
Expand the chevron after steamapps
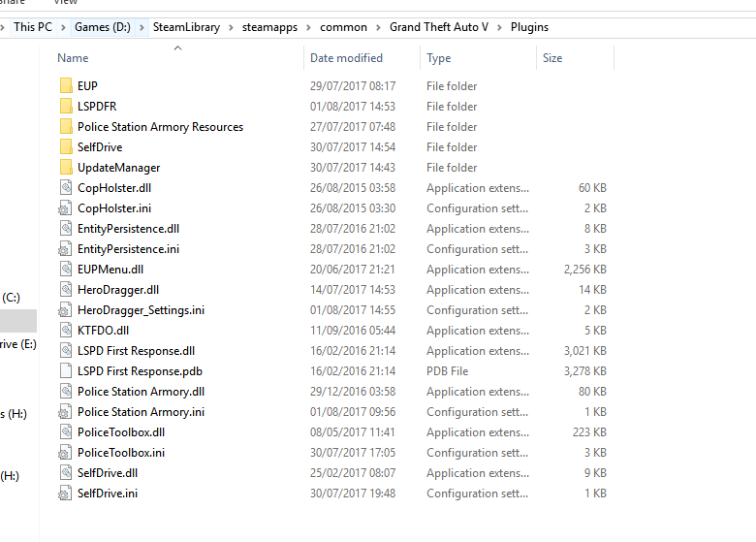tap(308, 27)
